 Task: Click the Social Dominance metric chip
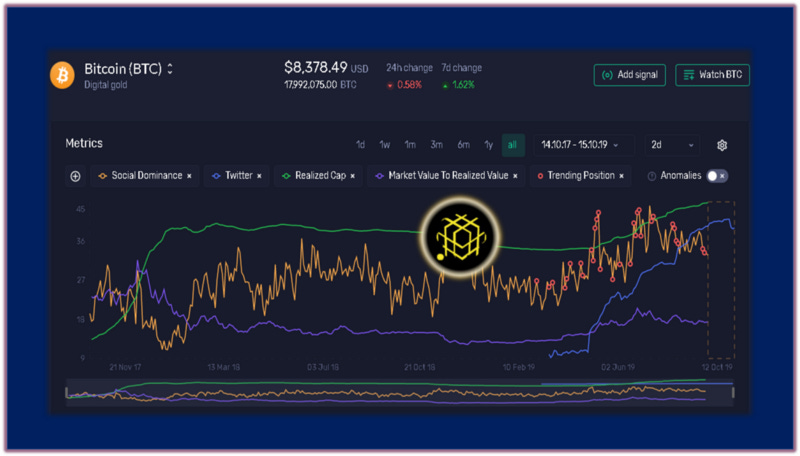tap(146, 176)
